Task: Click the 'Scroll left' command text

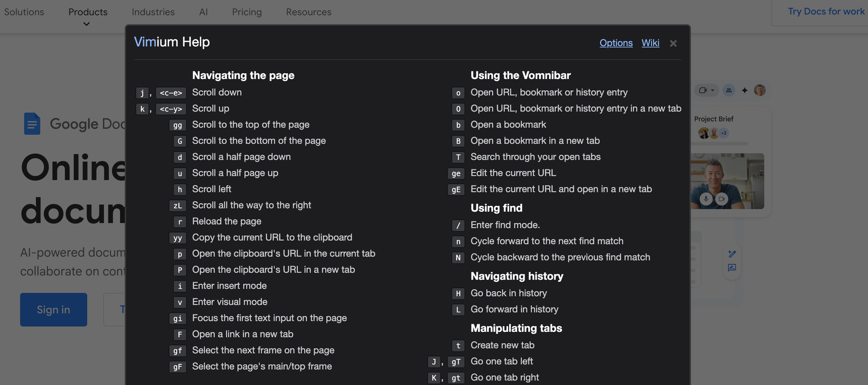Action: (211, 189)
